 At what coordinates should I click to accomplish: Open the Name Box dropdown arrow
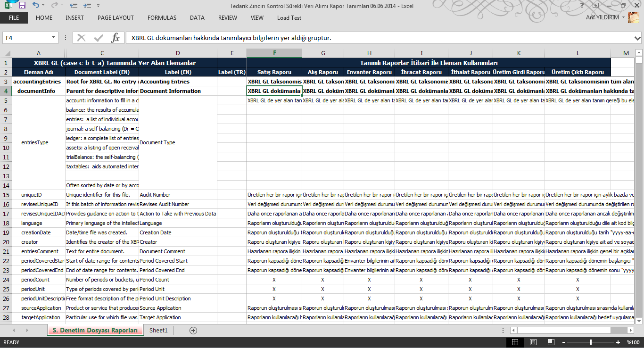(x=53, y=38)
